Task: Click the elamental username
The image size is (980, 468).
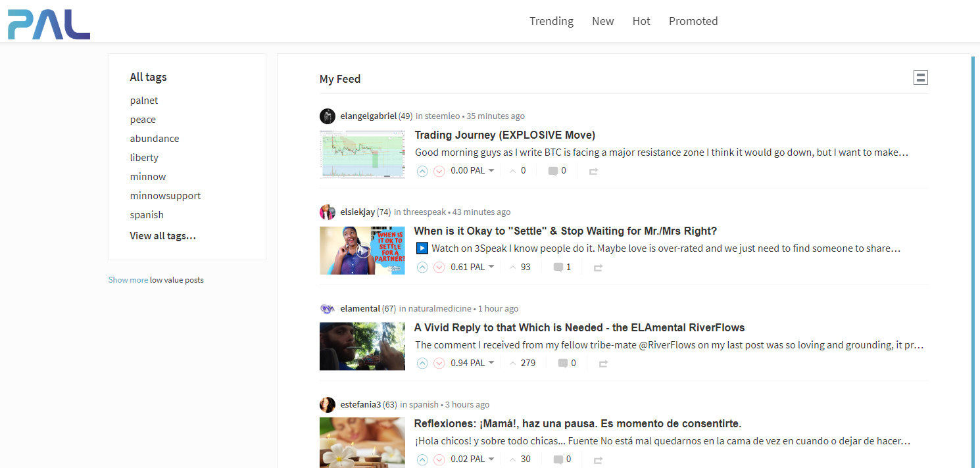Action: [360, 308]
